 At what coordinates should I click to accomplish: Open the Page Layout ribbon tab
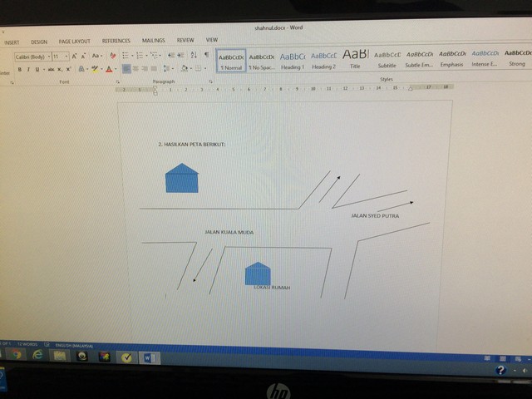click(74, 41)
